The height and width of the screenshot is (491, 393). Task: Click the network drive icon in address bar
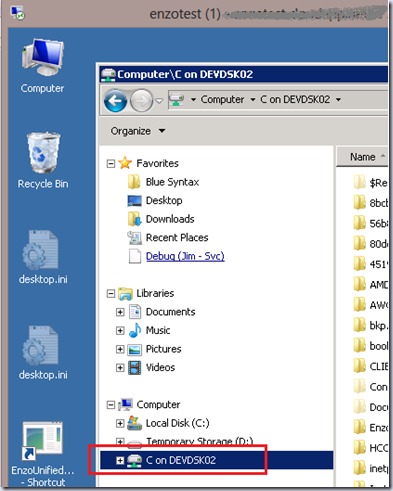pos(176,99)
